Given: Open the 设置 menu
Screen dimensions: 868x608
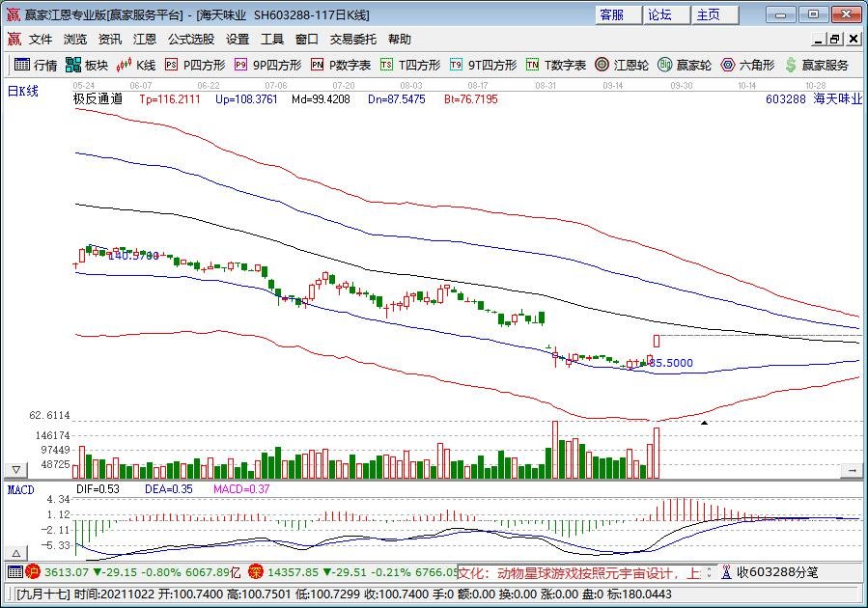Looking at the screenshot, I should pos(238,40).
